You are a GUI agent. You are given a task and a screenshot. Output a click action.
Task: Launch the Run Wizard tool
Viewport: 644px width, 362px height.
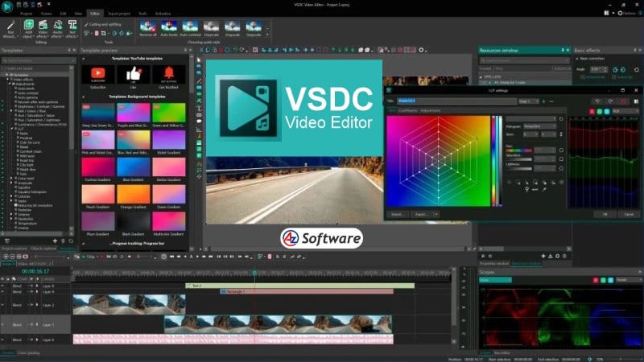[10, 29]
